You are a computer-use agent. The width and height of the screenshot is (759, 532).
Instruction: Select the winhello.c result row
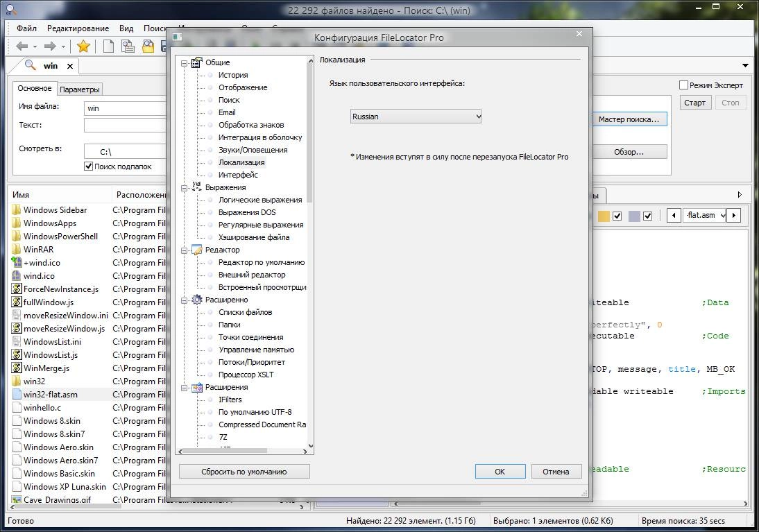pos(87,408)
